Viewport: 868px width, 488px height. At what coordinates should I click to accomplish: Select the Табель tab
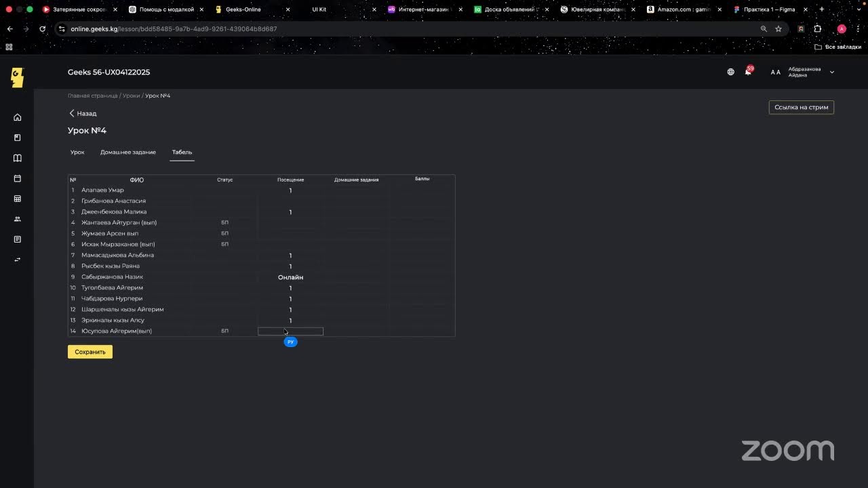click(x=182, y=152)
